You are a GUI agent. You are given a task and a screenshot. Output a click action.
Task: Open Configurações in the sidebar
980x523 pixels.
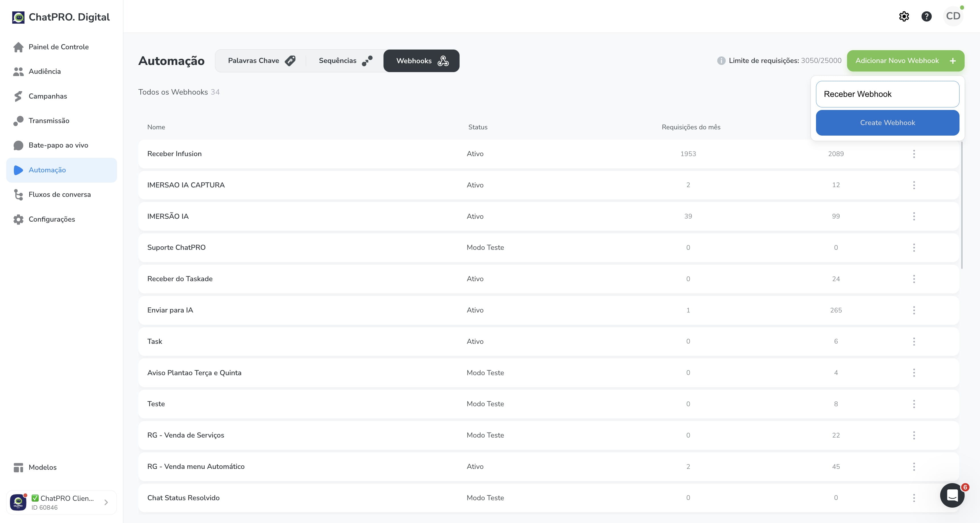click(x=61, y=219)
